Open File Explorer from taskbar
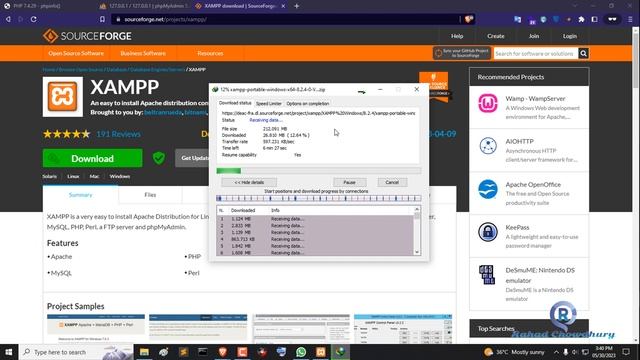Image resolution: width=640 pixels, height=360 pixels. click(144, 352)
